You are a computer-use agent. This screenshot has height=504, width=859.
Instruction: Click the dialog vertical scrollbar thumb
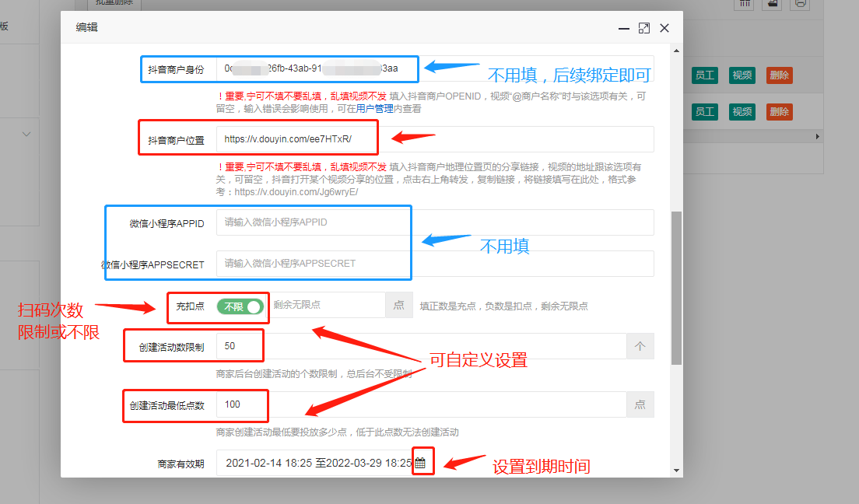[x=677, y=288]
